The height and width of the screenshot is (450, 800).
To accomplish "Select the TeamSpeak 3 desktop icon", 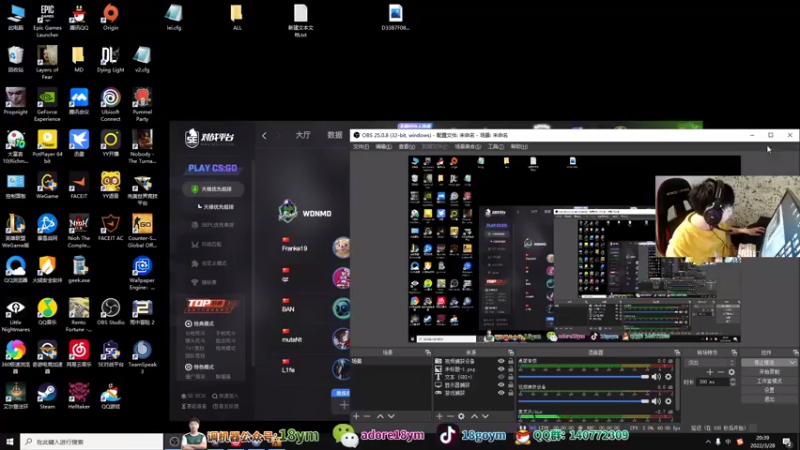I will (142, 357).
